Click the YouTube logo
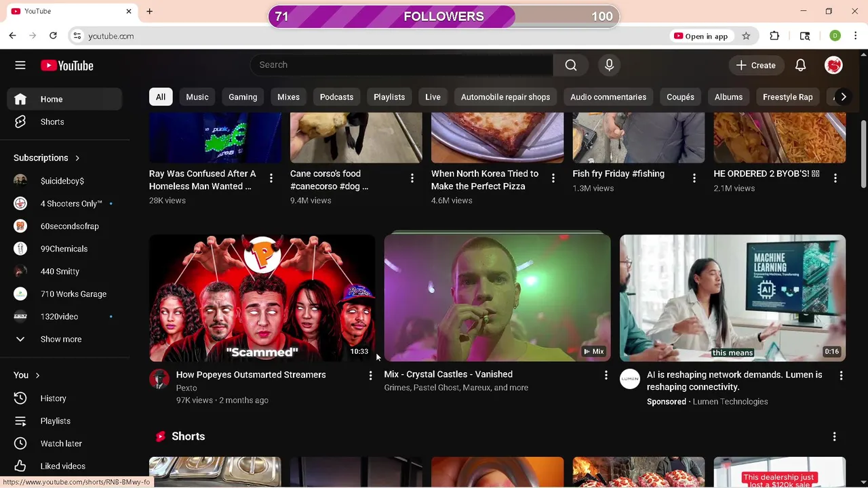 pos(66,66)
